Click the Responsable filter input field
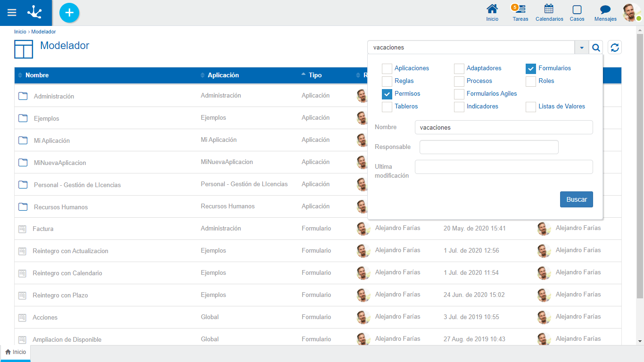Screen dimensions: 644x362 click(x=489, y=147)
